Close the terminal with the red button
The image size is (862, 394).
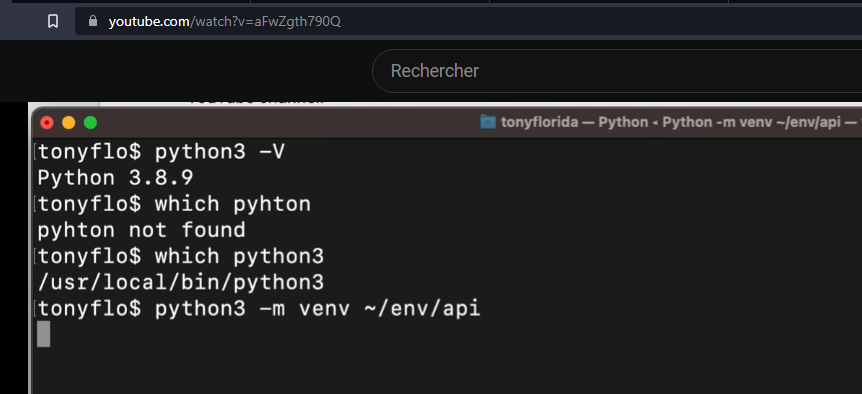pos(47,123)
